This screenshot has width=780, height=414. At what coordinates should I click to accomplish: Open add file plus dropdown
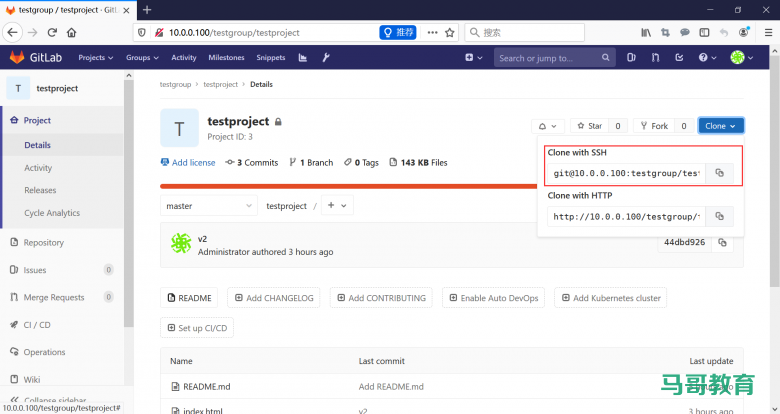(x=337, y=206)
